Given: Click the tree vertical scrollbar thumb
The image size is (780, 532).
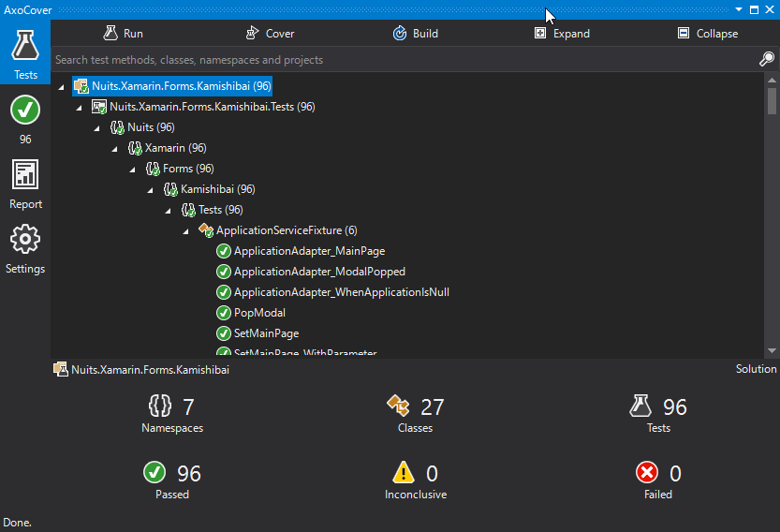Looking at the screenshot, I should pyautogui.click(x=772, y=101).
